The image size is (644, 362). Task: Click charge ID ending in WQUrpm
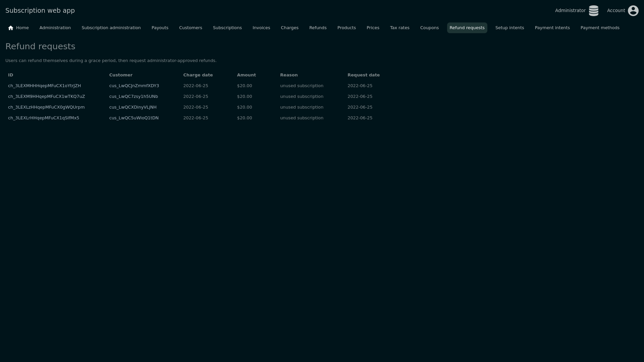(x=46, y=107)
